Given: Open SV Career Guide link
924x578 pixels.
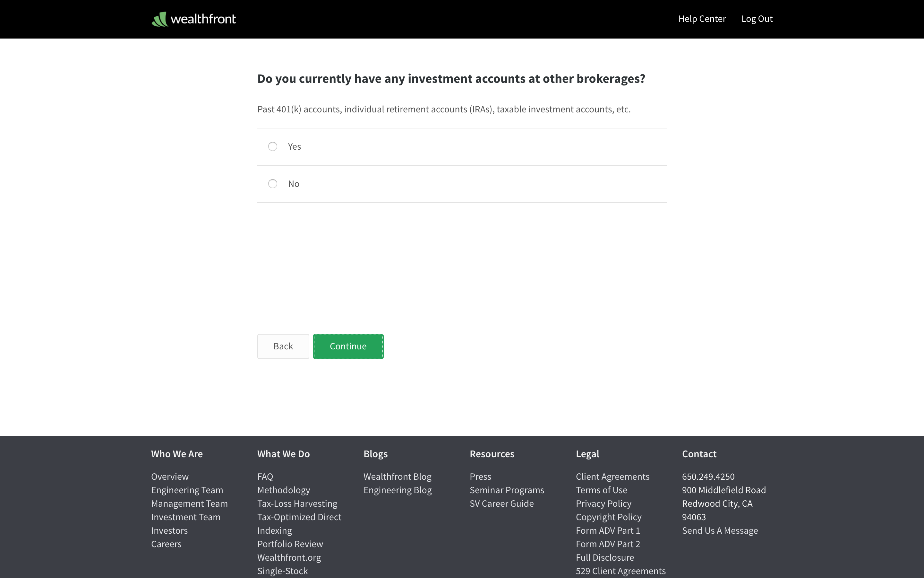Looking at the screenshot, I should click(502, 504).
